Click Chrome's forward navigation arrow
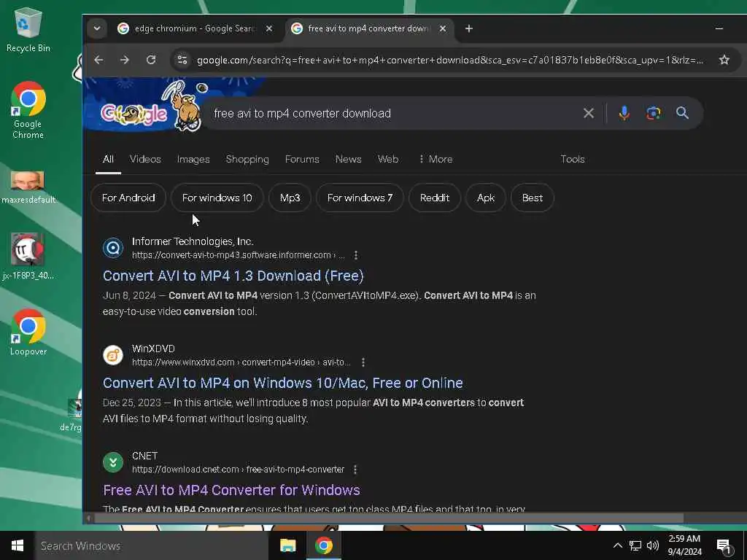Viewport: 747px width, 560px height. [125, 60]
